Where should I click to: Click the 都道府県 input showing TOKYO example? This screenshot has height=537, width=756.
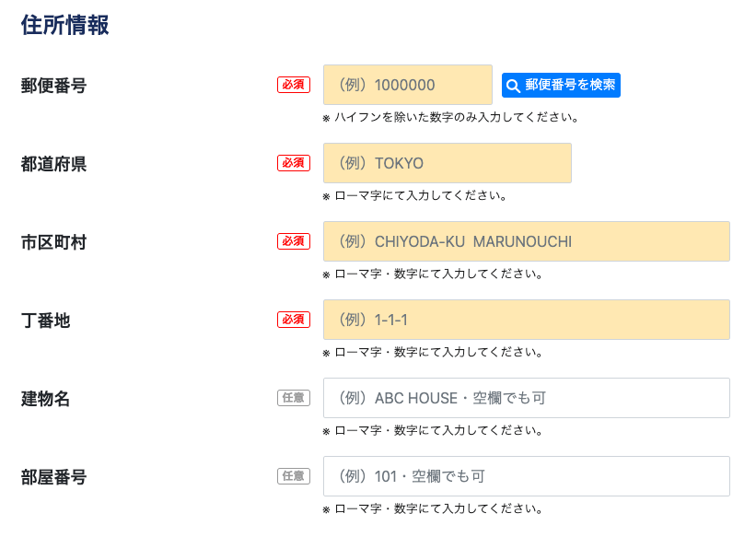pos(447,163)
